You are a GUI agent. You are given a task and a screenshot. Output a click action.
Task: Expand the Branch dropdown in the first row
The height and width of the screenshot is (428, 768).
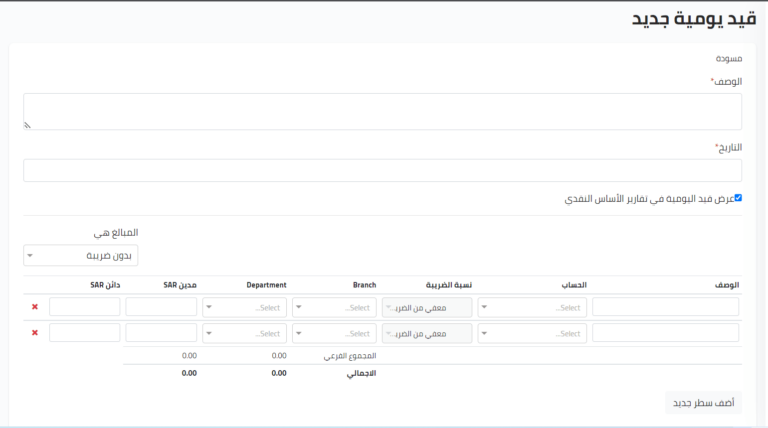point(334,307)
